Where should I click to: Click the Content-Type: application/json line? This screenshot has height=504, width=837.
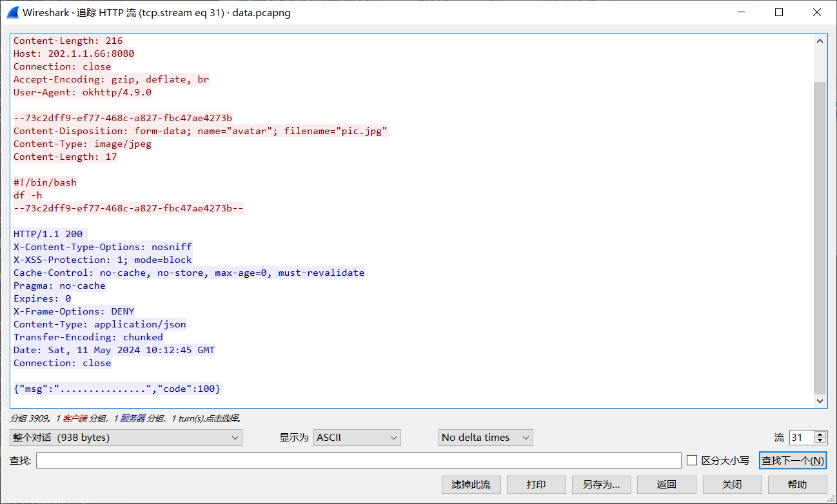(x=100, y=324)
